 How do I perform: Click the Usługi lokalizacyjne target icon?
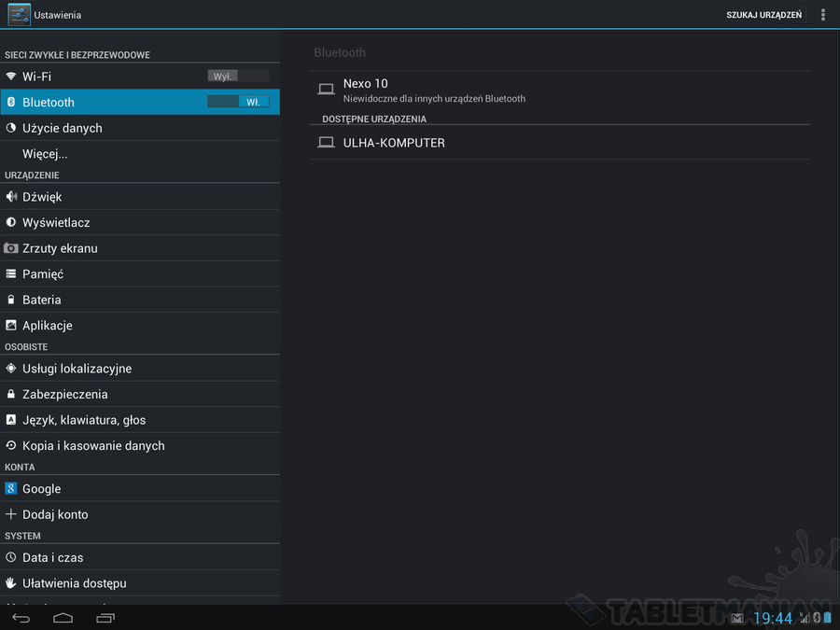[10, 368]
